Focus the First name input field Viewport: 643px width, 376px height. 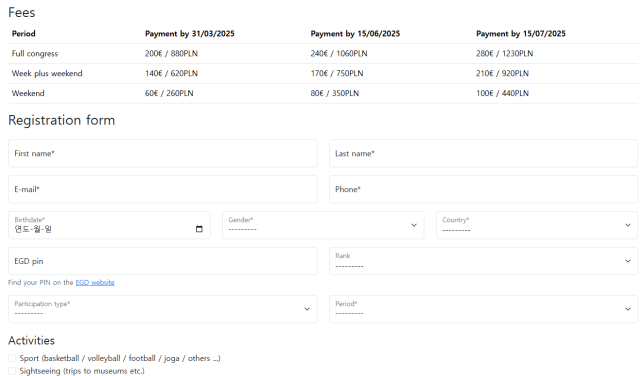click(x=163, y=153)
